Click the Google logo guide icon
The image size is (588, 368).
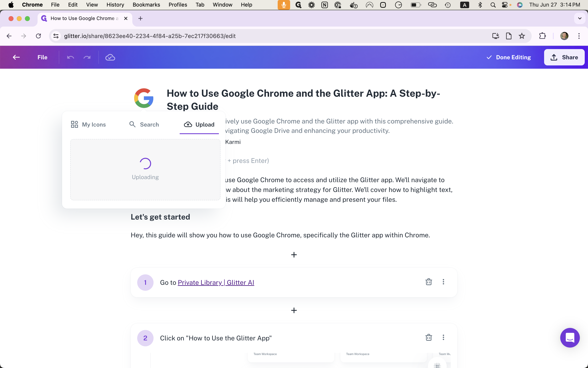click(x=144, y=98)
